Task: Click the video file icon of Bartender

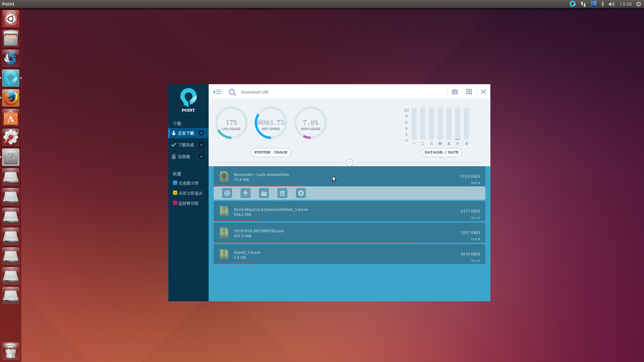Action: click(x=224, y=176)
